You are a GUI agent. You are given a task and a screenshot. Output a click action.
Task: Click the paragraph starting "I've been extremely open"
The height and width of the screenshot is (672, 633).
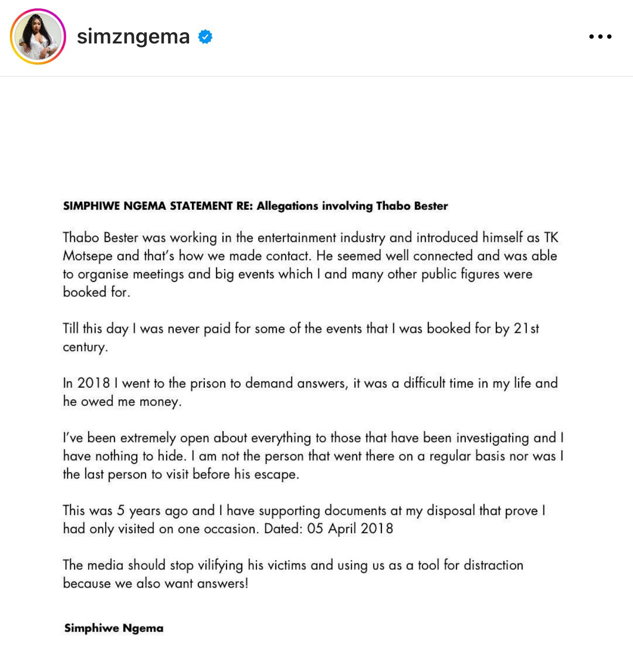[x=313, y=456]
